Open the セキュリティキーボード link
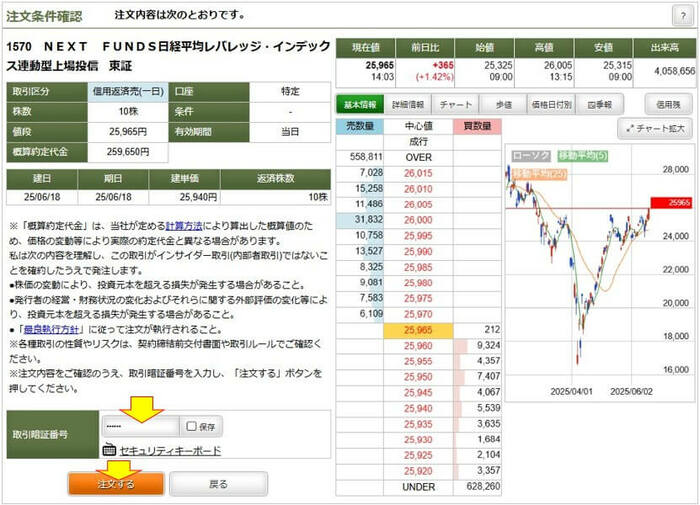Image resolution: width=700 pixels, height=505 pixels. [170, 451]
